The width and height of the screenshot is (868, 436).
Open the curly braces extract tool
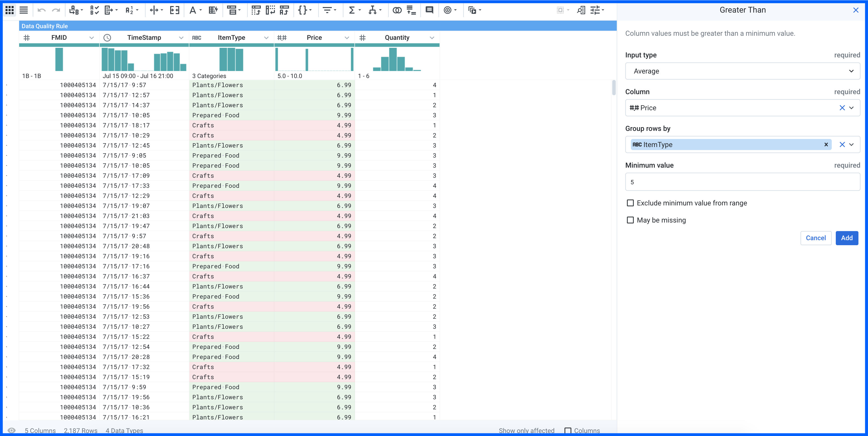(x=304, y=10)
